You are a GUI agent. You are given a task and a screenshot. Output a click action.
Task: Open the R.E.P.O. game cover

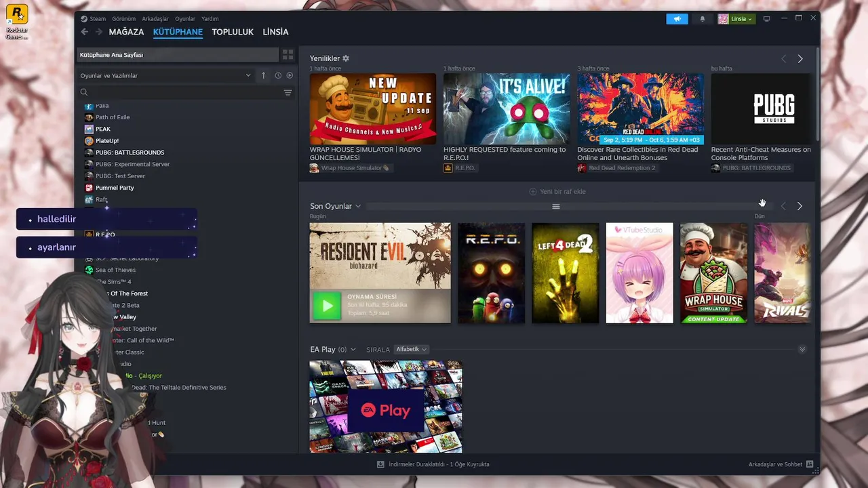point(491,273)
